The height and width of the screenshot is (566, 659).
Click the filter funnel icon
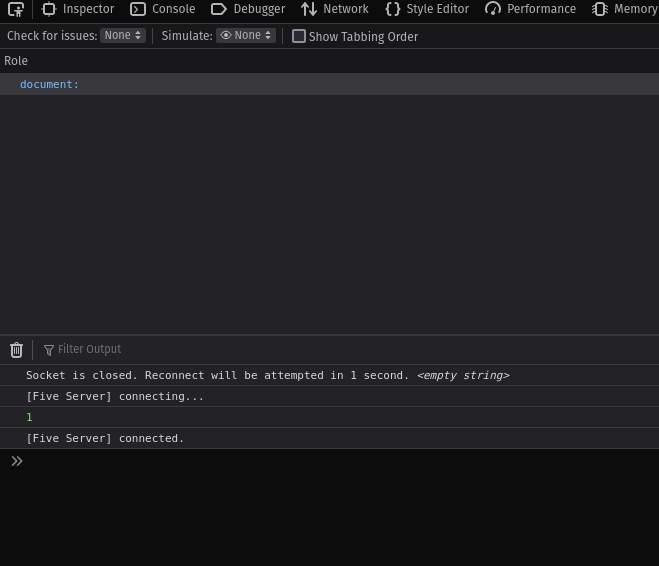pyautogui.click(x=49, y=350)
